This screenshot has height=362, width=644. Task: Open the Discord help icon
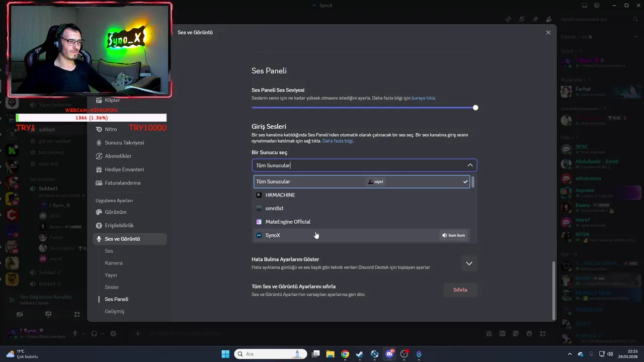597,6
